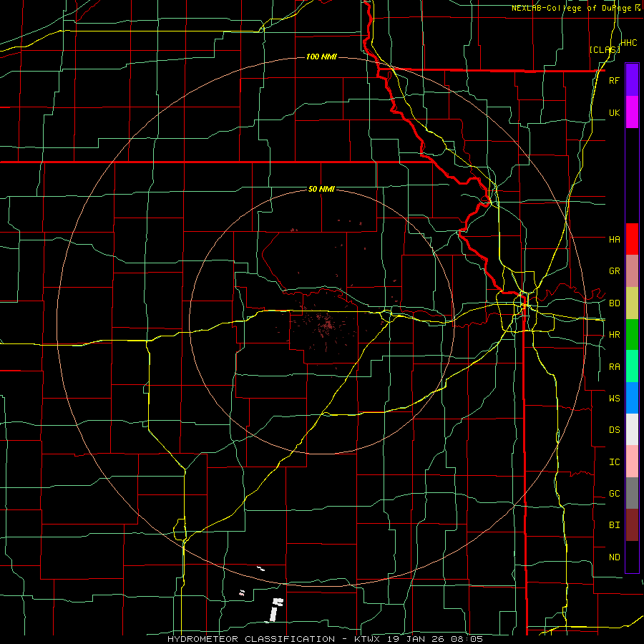This screenshot has height=644, width=644.
Task: Click the BD legend label
Action: point(614,303)
